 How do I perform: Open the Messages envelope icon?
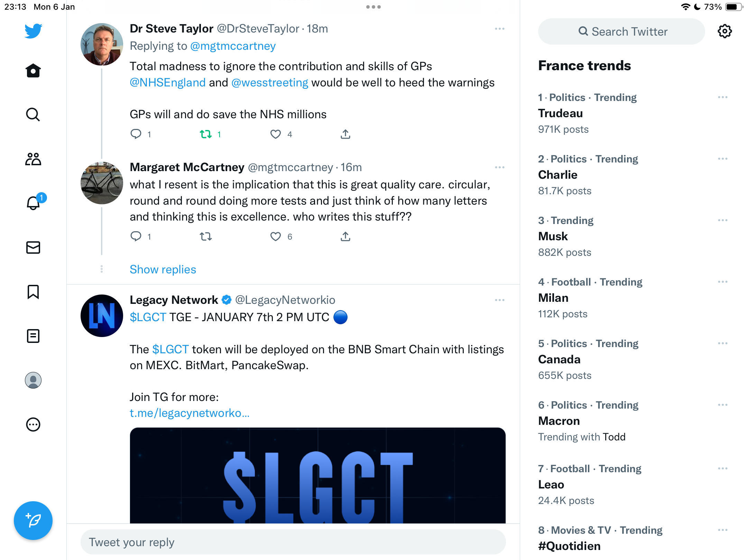[x=33, y=248]
